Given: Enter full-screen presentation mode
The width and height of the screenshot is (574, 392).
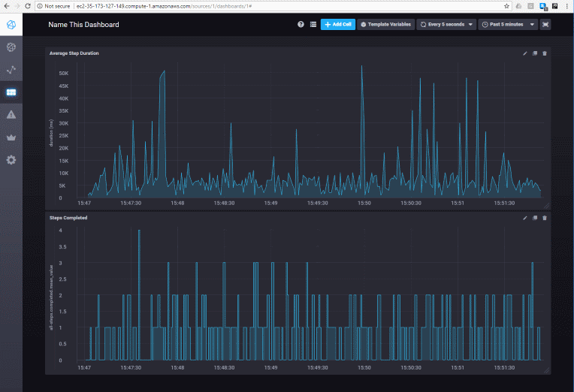Looking at the screenshot, I should [x=545, y=25].
